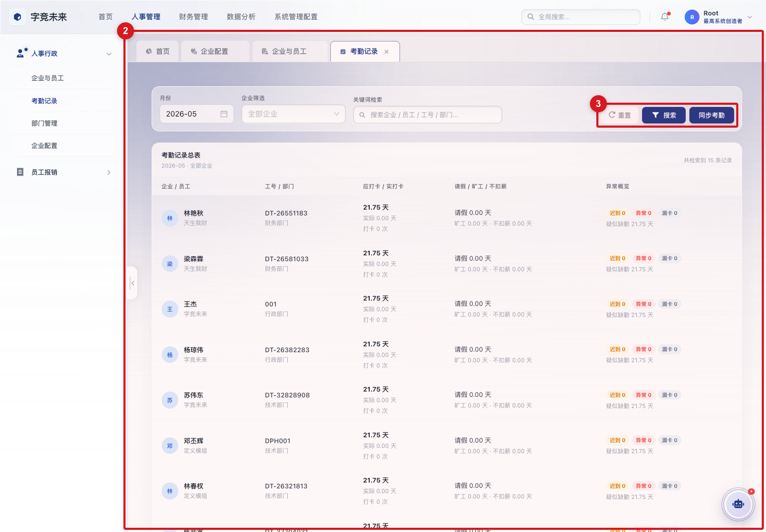The height and width of the screenshot is (532, 766).
Task: Switch to the 企业配置 page tab
Action: point(215,52)
